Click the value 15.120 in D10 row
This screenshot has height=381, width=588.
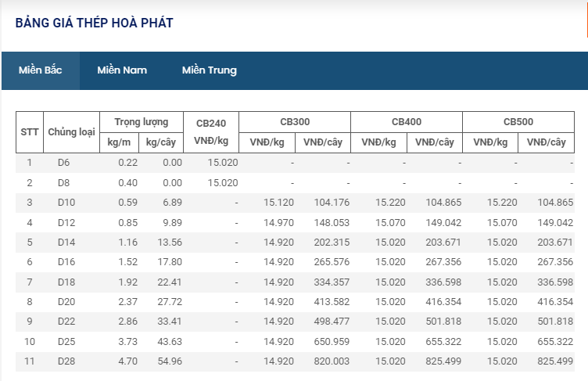(x=278, y=203)
